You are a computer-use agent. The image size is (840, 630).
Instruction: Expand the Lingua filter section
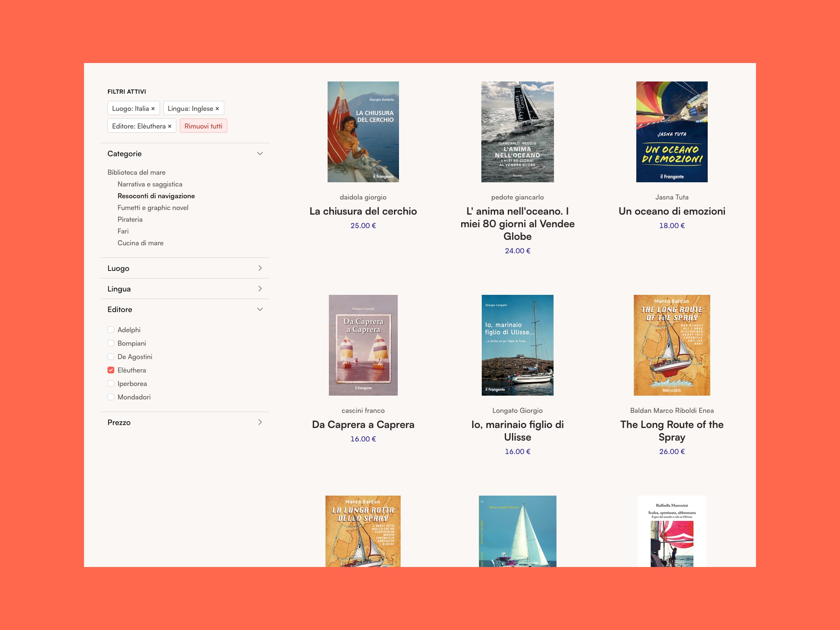[x=185, y=289]
